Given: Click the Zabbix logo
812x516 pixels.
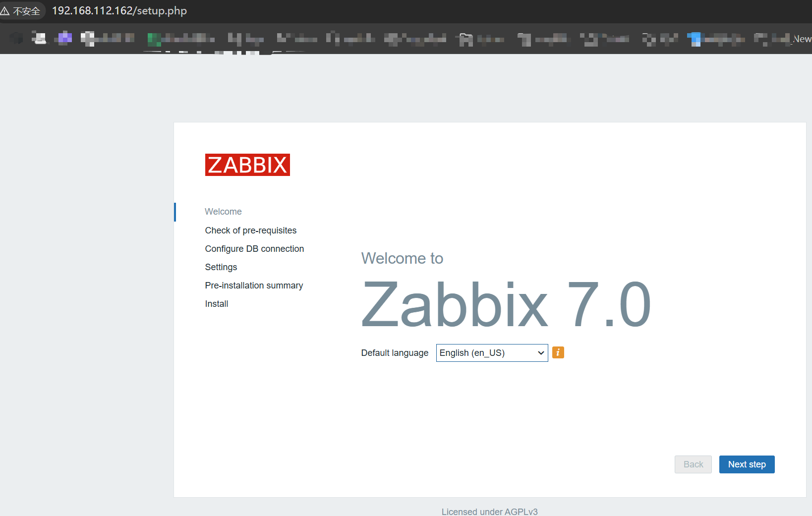Looking at the screenshot, I should tap(247, 165).
